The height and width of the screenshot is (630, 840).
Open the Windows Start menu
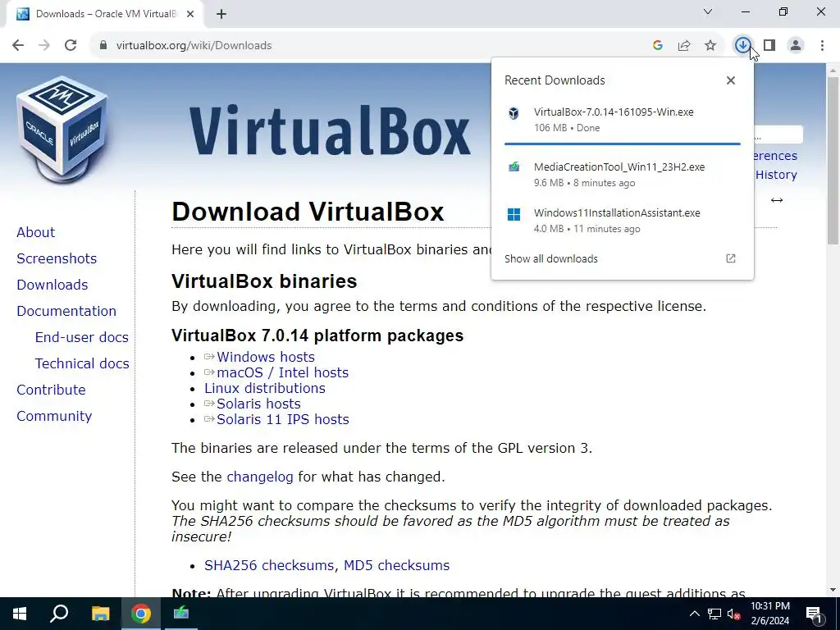[x=20, y=614]
